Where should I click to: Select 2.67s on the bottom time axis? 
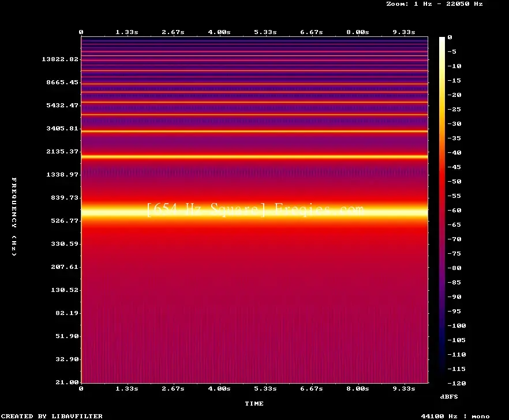tap(173, 388)
